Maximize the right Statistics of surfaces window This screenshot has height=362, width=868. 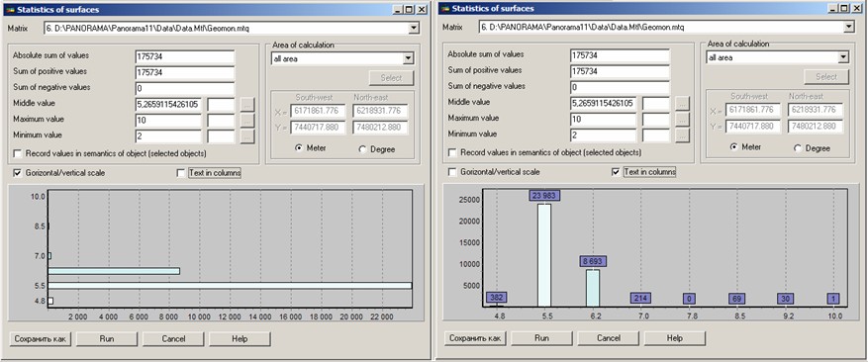[x=844, y=8]
